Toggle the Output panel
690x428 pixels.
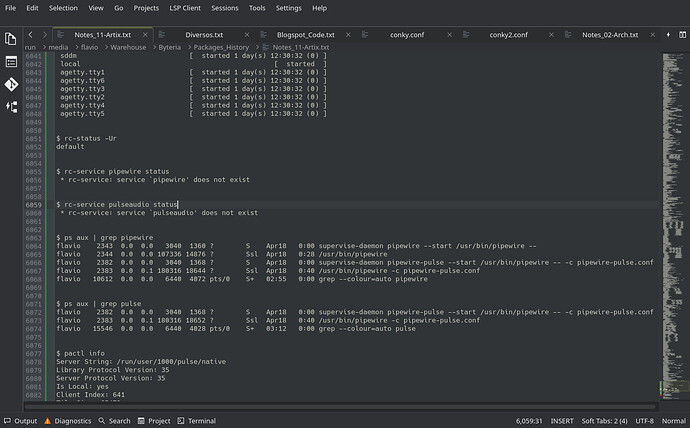pos(20,421)
